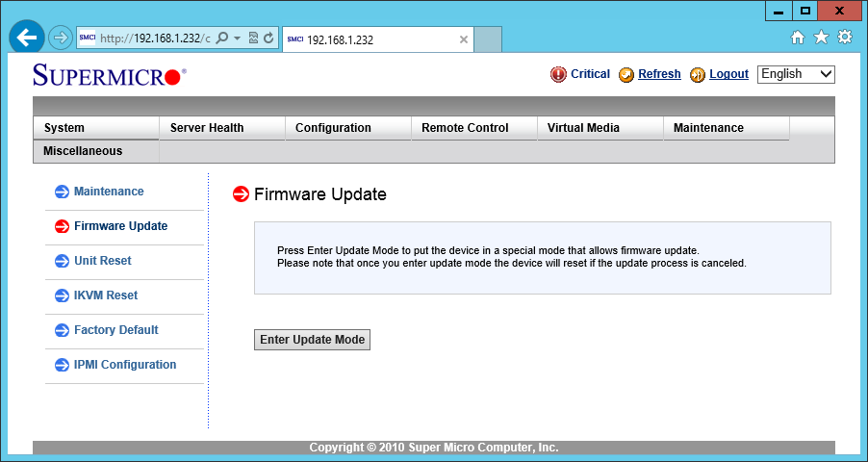Image resolution: width=868 pixels, height=462 pixels.
Task: Click the SMCI favicon in address bar
Action: click(88, 38)
